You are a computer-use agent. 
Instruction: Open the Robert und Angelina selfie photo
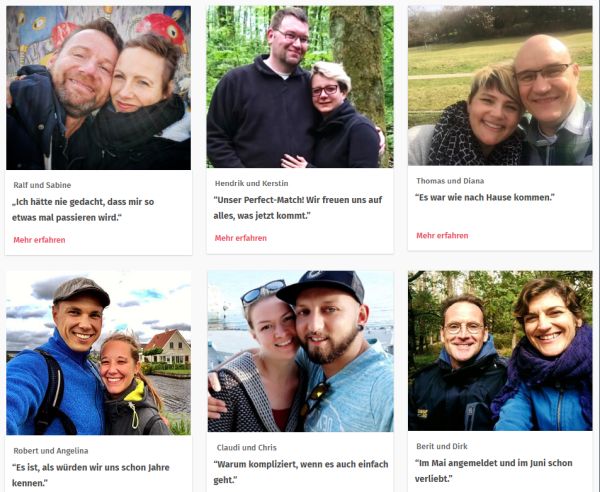click(x=98, y=353)
